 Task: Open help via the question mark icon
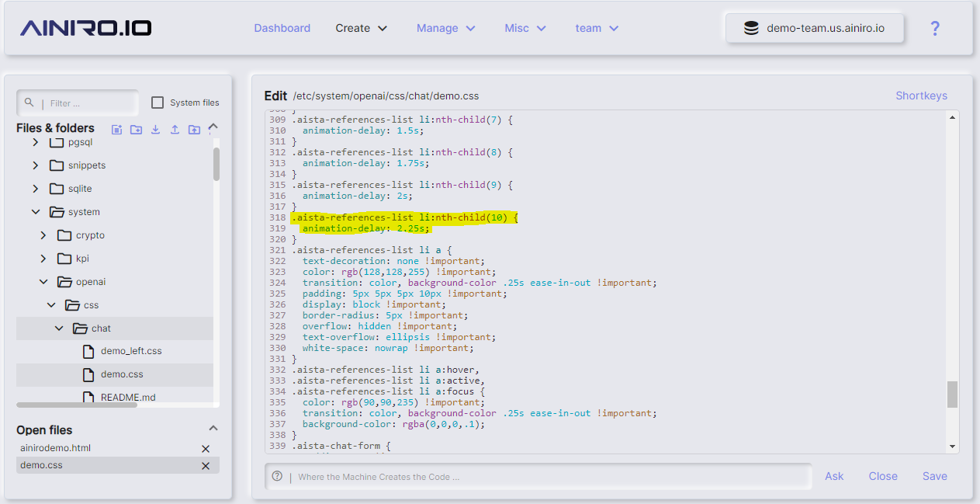pos(935,28)
